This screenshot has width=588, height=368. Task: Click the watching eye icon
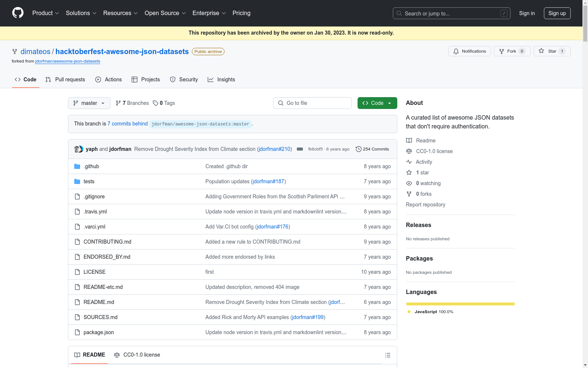click(409, 183)
